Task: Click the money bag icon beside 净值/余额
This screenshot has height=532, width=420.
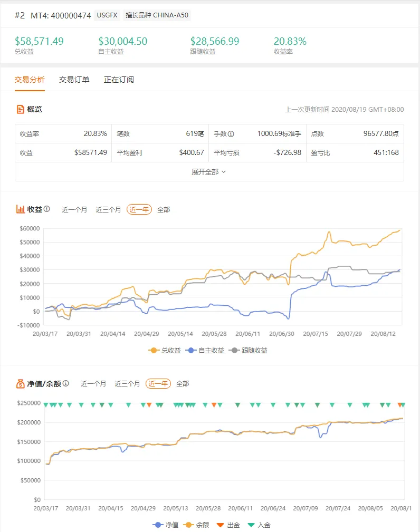Action: pyautogui.click(x=21, y=384)
